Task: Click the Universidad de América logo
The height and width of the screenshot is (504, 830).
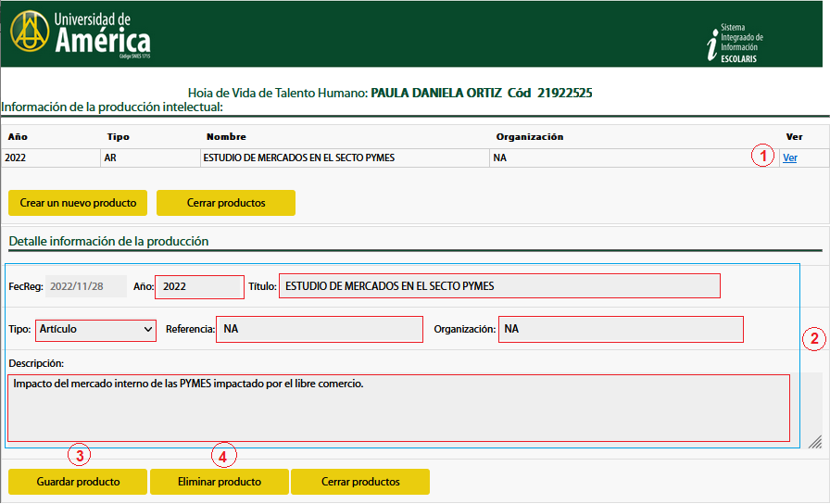Action: click(x=81, y=34)
